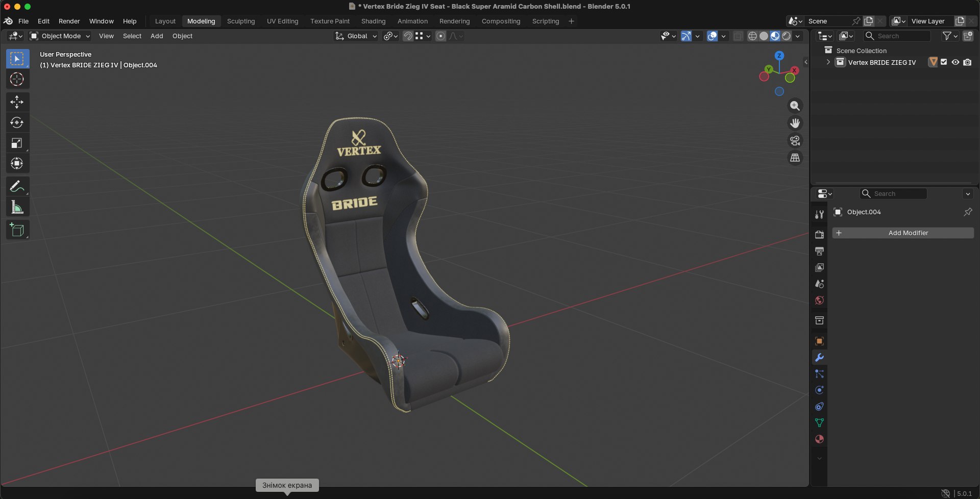Toggle show overlays button
980x499 pixels.
712,36
